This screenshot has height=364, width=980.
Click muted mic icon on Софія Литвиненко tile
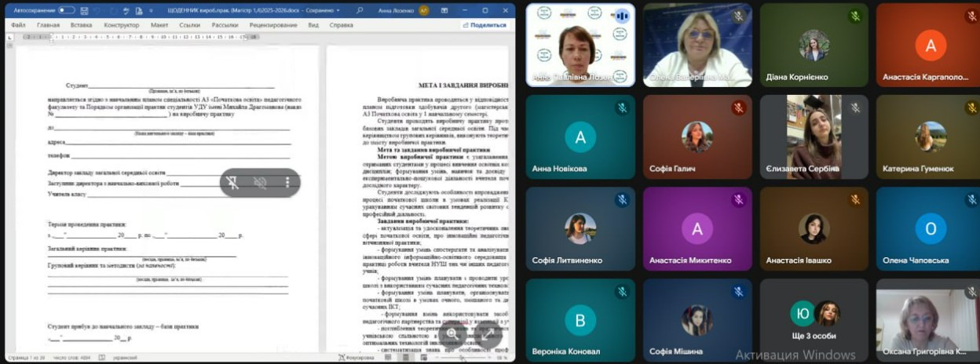pos(622,200)
